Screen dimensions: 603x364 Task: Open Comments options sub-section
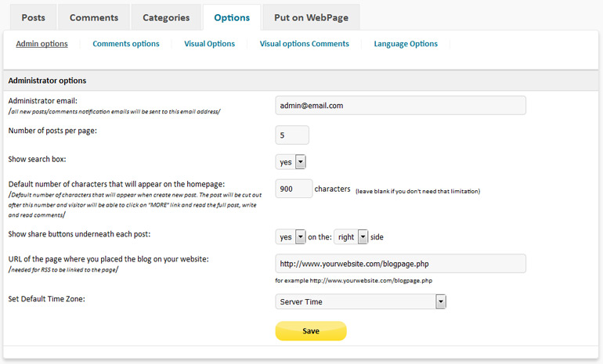126,44
